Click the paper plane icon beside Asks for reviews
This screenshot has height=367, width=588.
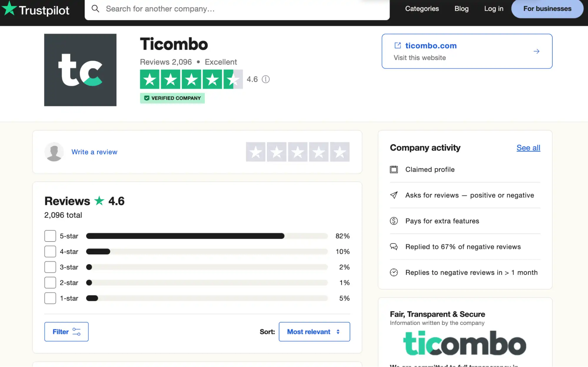tap(394, 195)
